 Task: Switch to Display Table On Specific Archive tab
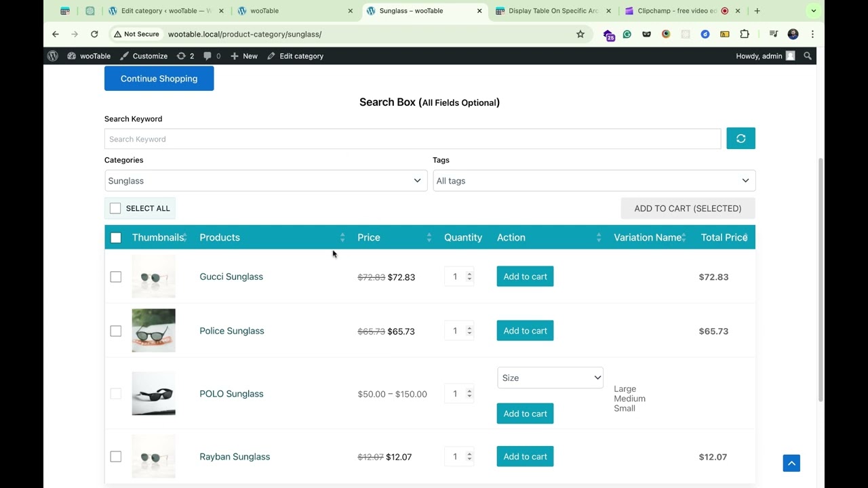coord(553,11)
